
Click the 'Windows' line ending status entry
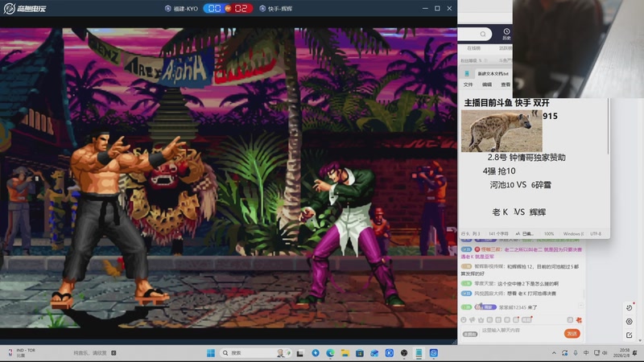pyautogui.click(x=573, y=233)
